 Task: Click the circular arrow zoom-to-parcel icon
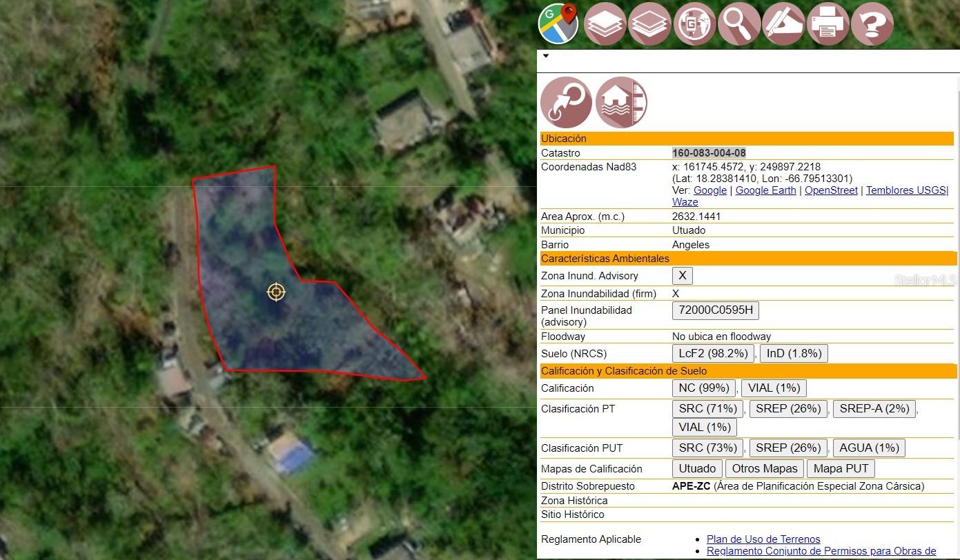[x=566, y=102]
